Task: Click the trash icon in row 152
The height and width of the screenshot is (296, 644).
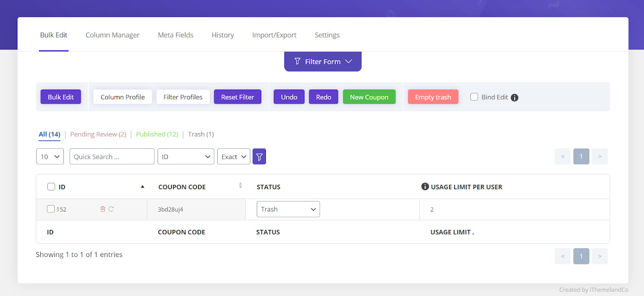Action: (x=103, y=209)
